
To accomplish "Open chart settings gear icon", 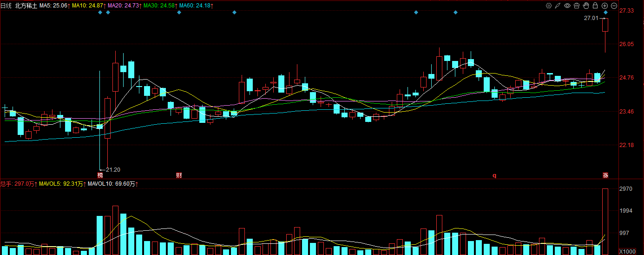I will tap(549, 6).
